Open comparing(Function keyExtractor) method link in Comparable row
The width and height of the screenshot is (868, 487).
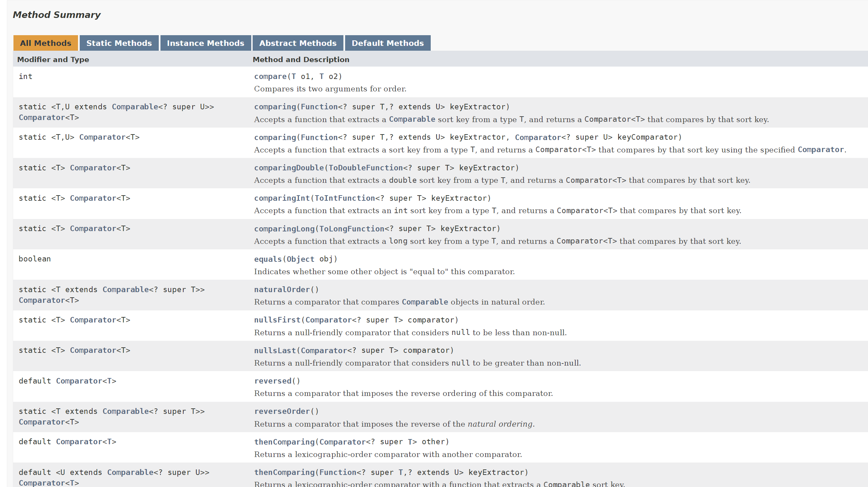coord(275,107)
